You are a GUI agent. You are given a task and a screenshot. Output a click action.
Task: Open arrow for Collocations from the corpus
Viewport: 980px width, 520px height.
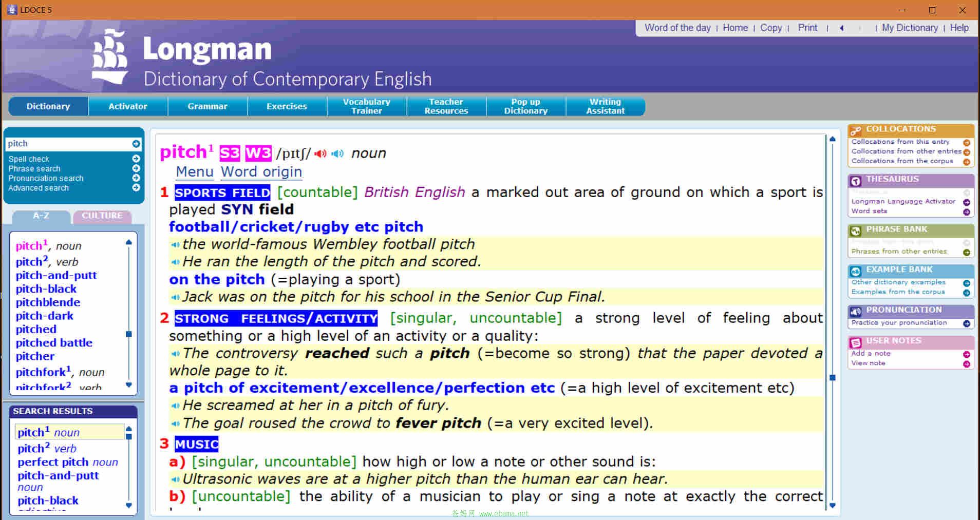pos(967,162)
